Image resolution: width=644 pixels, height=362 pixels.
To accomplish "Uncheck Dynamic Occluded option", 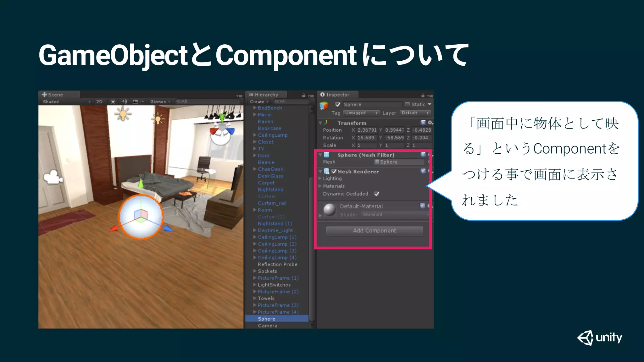I will 376,194.
